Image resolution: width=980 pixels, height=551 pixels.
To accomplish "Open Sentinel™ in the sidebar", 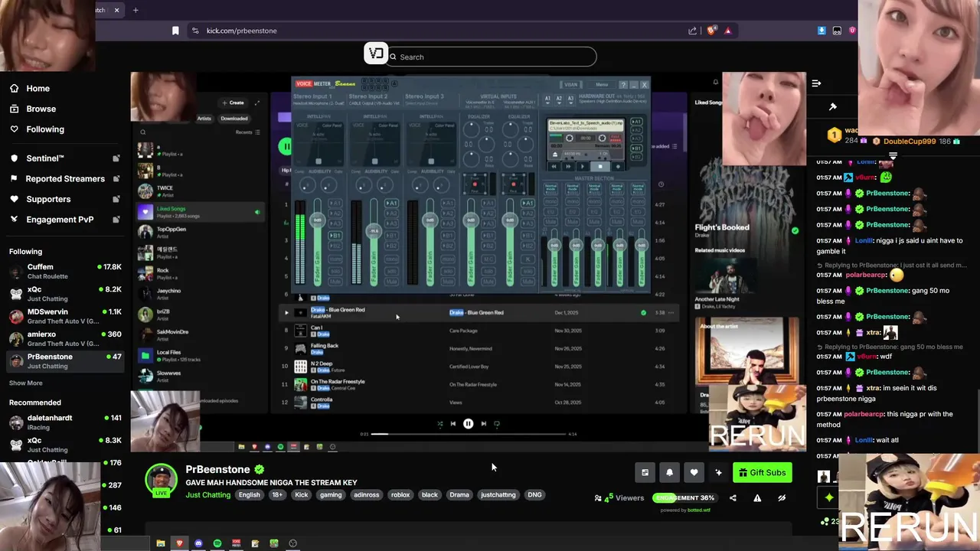I will (64, 158).
